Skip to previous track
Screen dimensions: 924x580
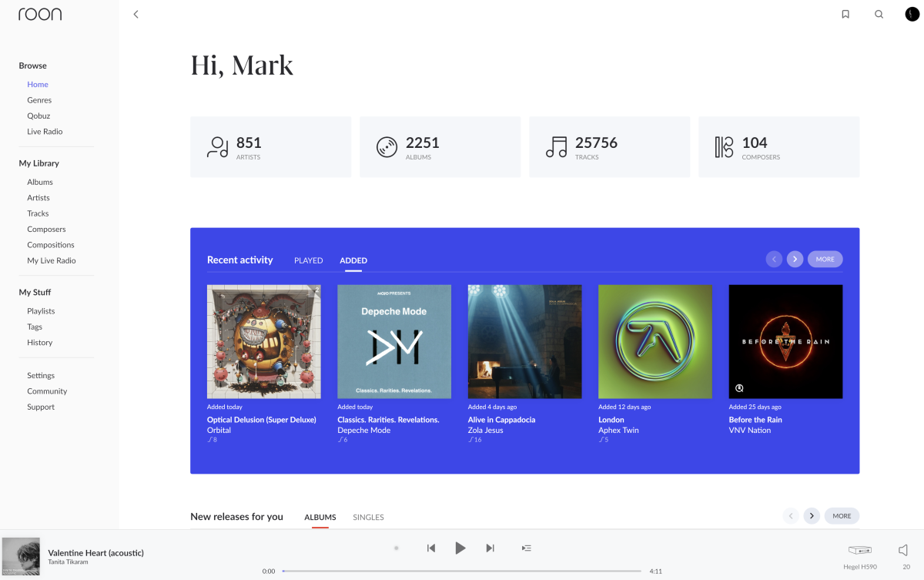[x=431, y=548]
